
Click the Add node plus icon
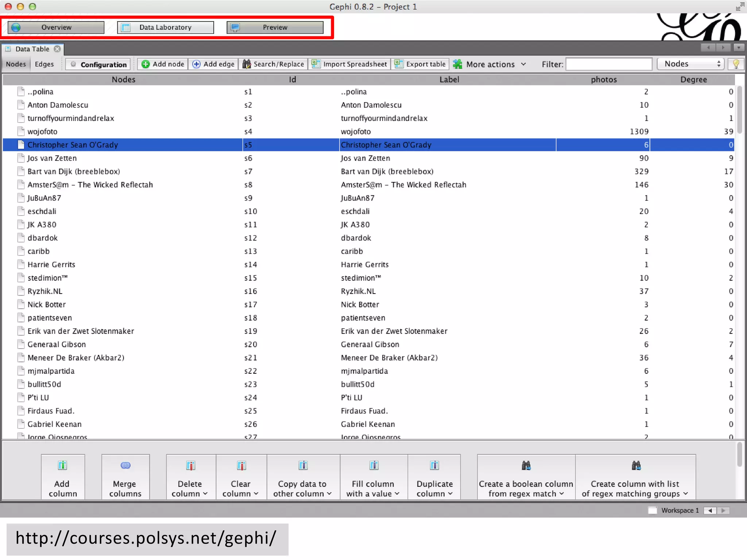(146, 64)
